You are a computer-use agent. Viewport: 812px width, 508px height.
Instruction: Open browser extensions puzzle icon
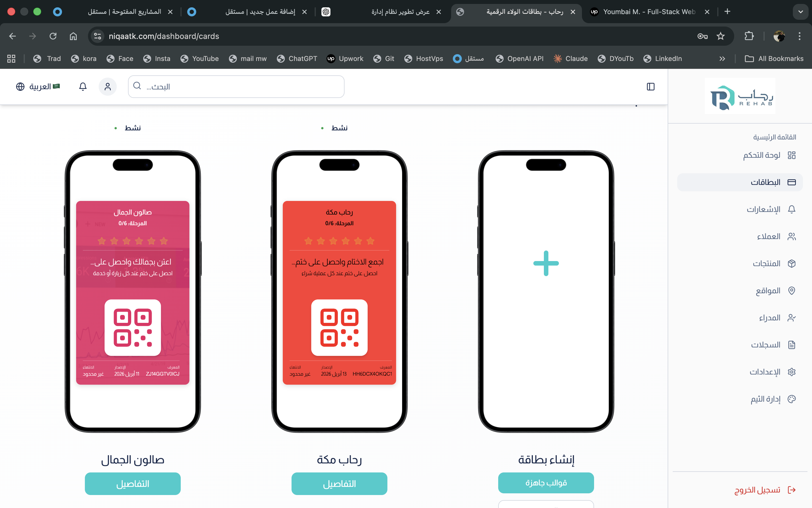point(749,36)
